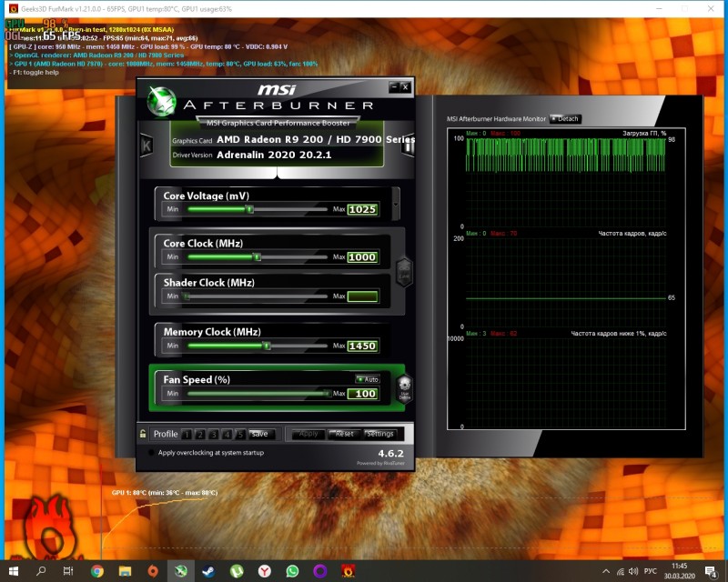Click the FurMark 'F1: toggle help' text
This screenshot has width=728, height=582.
pos(35,73)
